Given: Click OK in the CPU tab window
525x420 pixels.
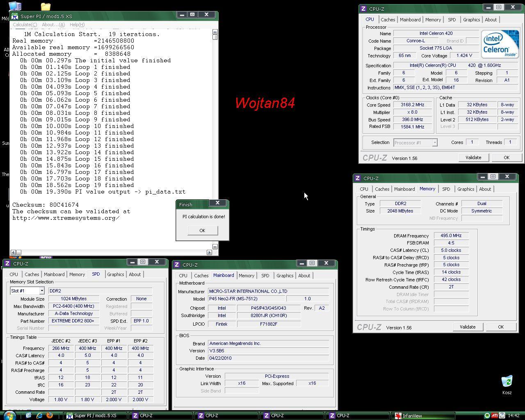Looking at the screenshot, I should pyautogui.click(x=507, y=157).
